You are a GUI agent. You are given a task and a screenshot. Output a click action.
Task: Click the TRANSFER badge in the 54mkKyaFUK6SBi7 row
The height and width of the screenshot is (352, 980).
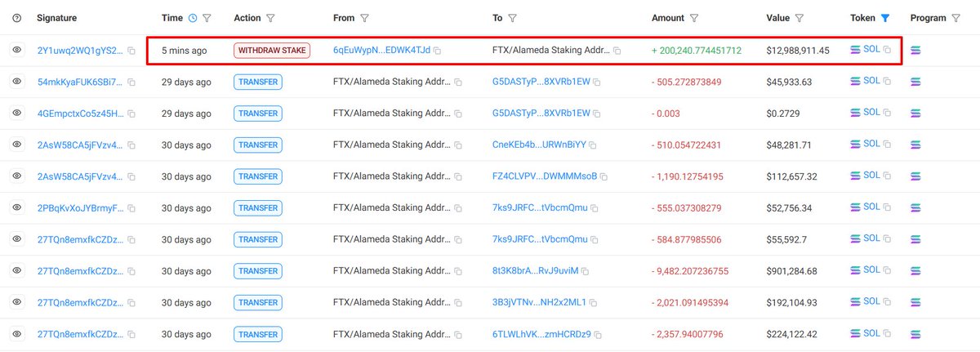point(257,82)
